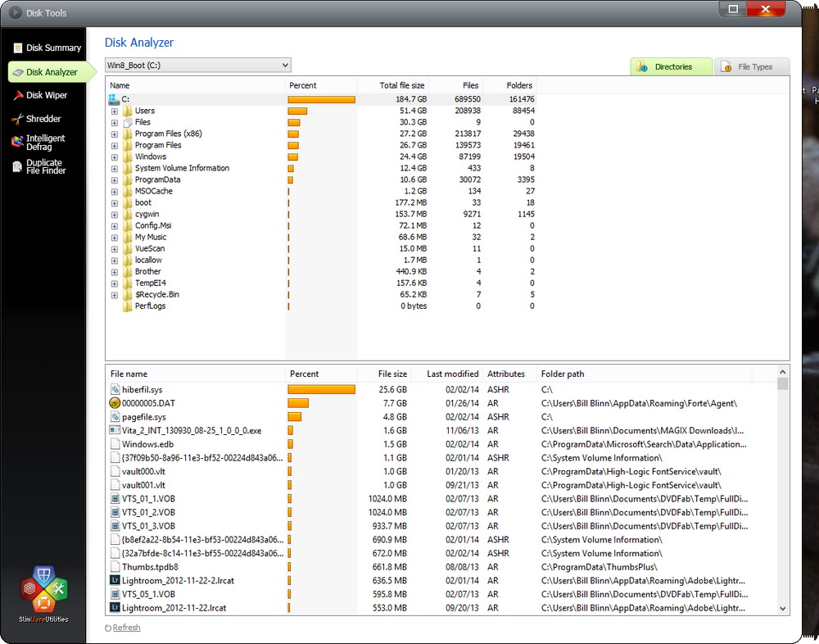The height and width of the screenshot is (644, 819).
Task: Click the Intelligent Defrag colored blocks icon
Action: (x=18, y=141)
